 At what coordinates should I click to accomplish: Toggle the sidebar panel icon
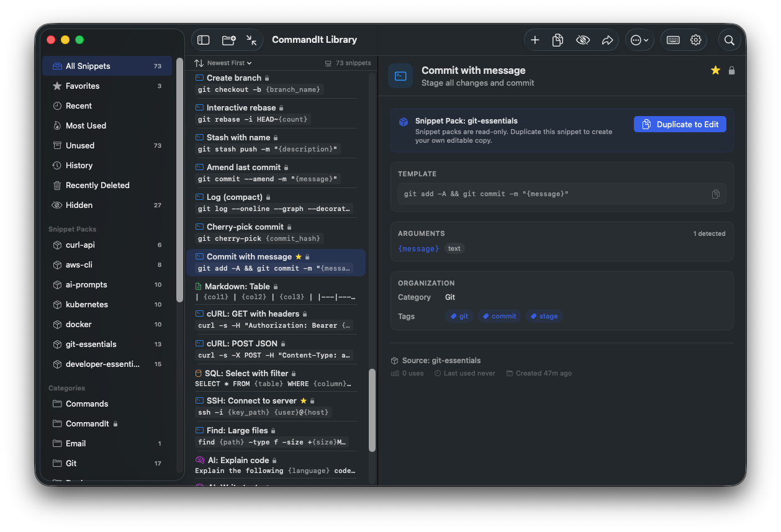click(x=204, y=40)
